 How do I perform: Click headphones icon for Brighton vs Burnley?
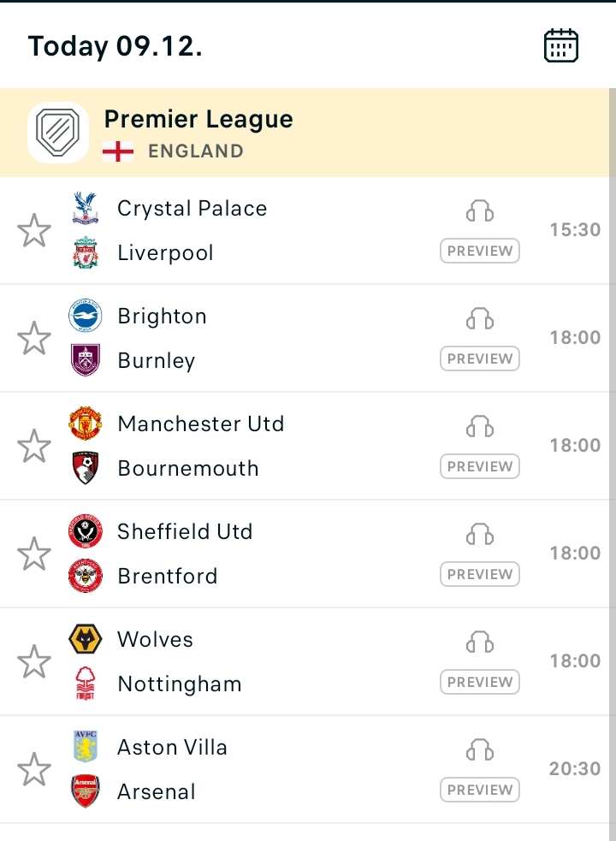pyautogui.click(x=480, y=318)
